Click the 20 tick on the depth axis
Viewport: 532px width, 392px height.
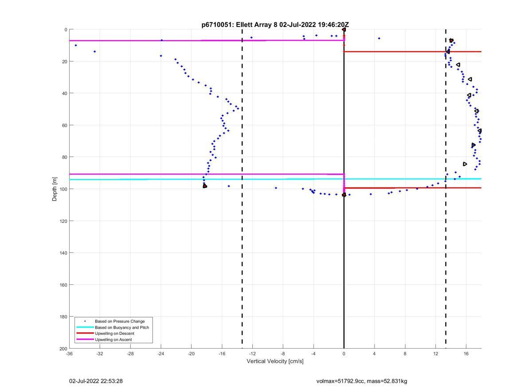(x=64, y=62)
